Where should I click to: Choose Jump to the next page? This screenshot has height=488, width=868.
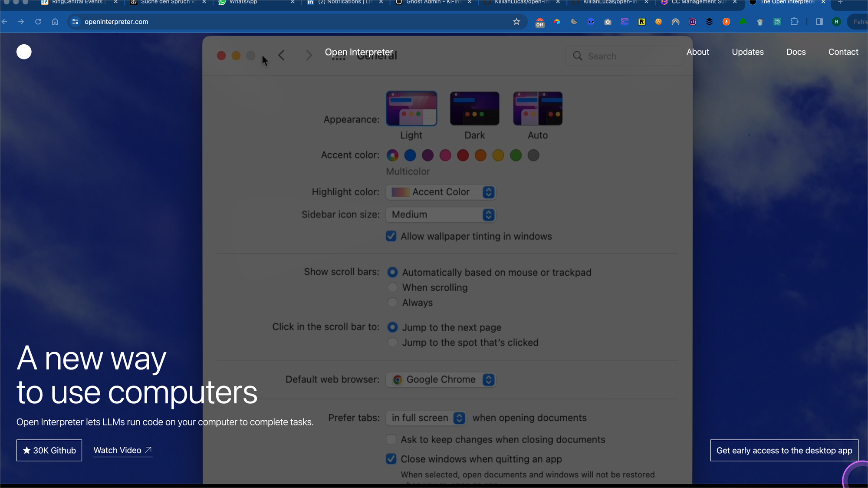pyautogui.click(x=392, y=327)
